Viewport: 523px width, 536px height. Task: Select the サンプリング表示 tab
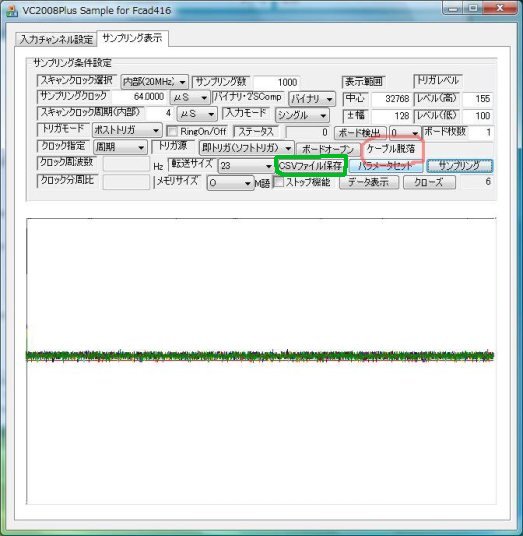(x=133, y=38)
